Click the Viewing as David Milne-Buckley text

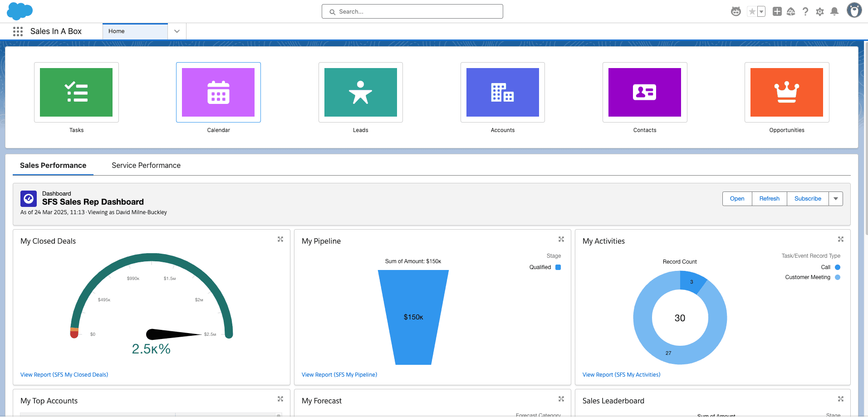(x=128, y=212)
